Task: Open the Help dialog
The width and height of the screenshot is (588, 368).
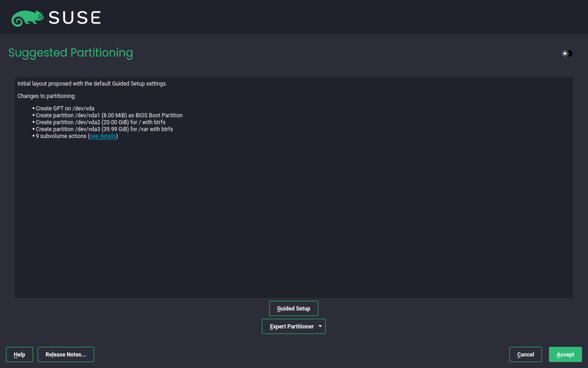Action: click(19, 355)
